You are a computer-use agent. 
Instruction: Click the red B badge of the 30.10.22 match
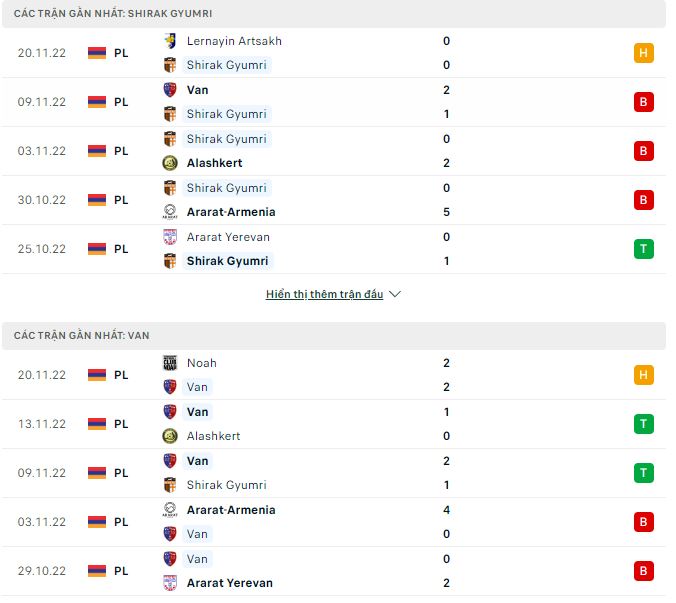[x=644, y=200]
